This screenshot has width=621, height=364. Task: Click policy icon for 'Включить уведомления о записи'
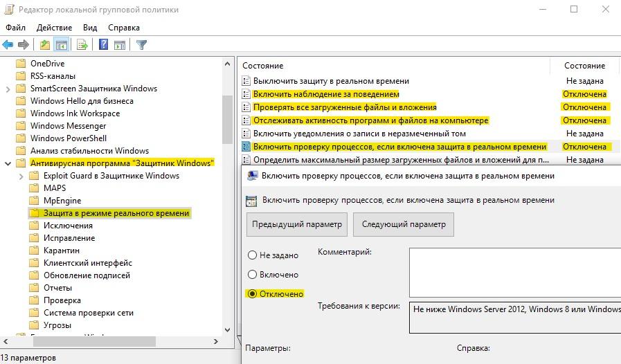(x=246, y=134)
